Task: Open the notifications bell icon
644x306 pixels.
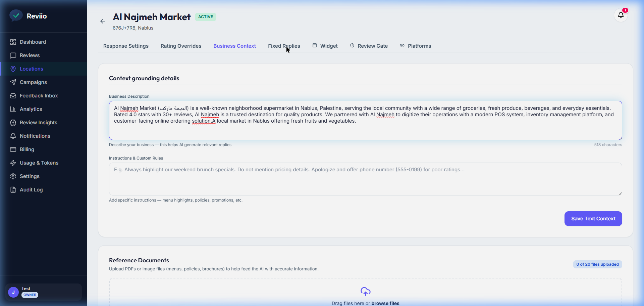Action: pyautogui.click(x=621, y=15)
